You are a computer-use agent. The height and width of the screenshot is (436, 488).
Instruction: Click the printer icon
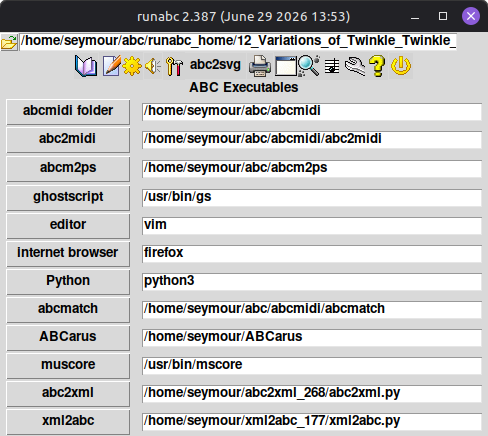(x=260, y=66)
